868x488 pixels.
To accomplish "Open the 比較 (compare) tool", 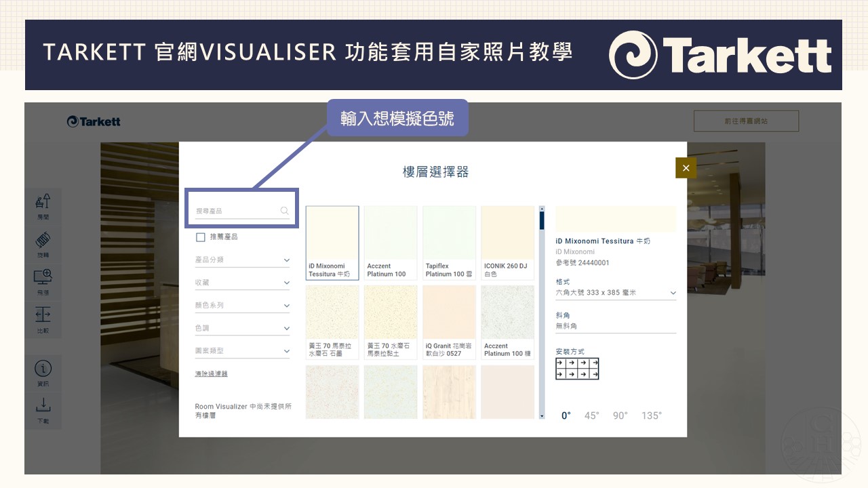I will tap(43, 320).
